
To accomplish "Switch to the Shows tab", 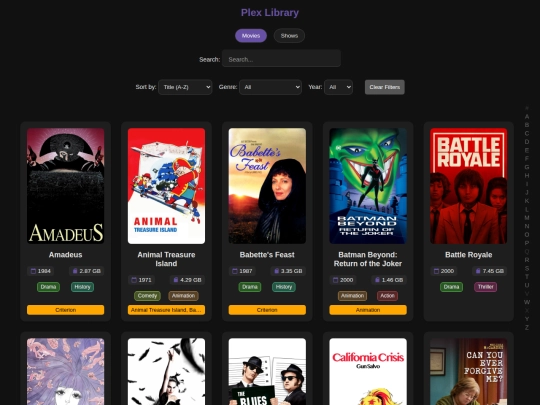I will click(289, 36).
